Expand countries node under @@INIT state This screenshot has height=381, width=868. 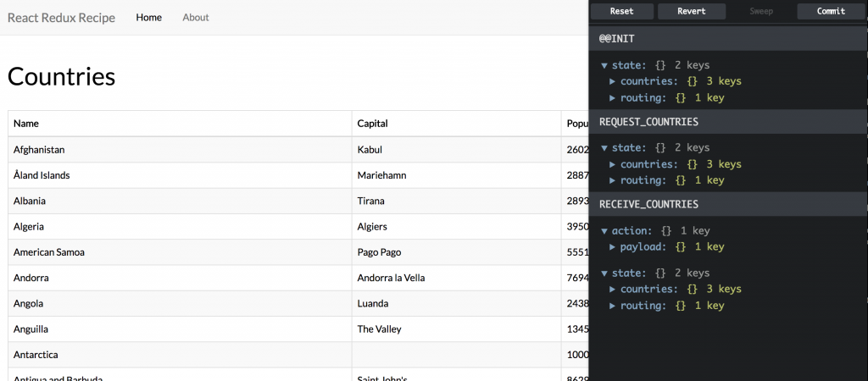click(613, 81)
